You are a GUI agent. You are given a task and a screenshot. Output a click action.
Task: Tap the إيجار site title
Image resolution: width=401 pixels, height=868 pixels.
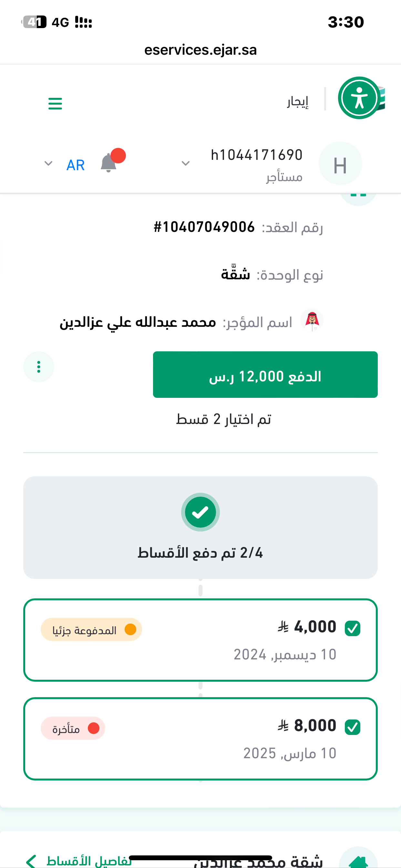(298, 101)
